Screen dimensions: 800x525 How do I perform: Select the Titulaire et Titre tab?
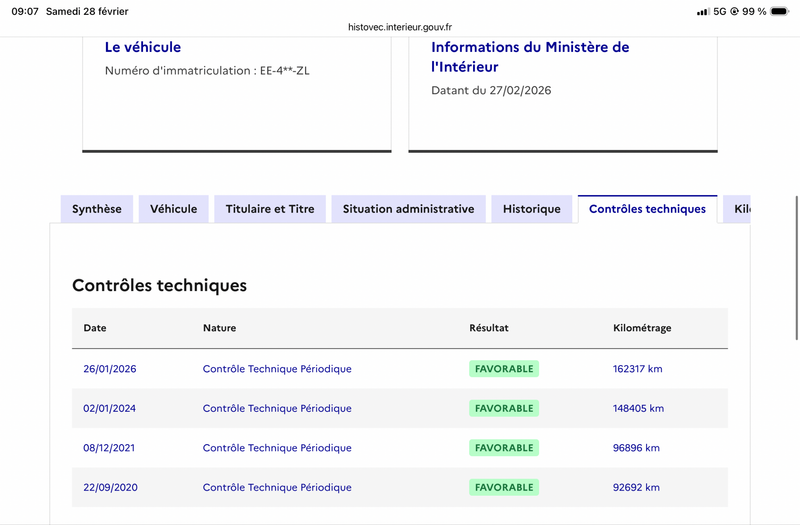270,209
